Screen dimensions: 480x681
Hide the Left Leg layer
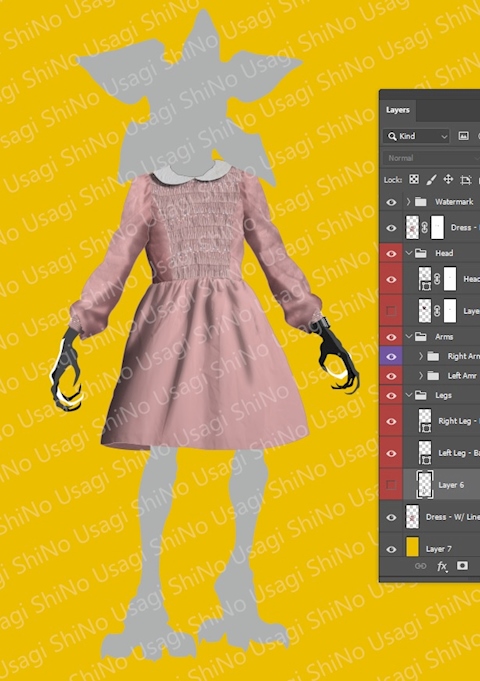[x=391, y=453]
